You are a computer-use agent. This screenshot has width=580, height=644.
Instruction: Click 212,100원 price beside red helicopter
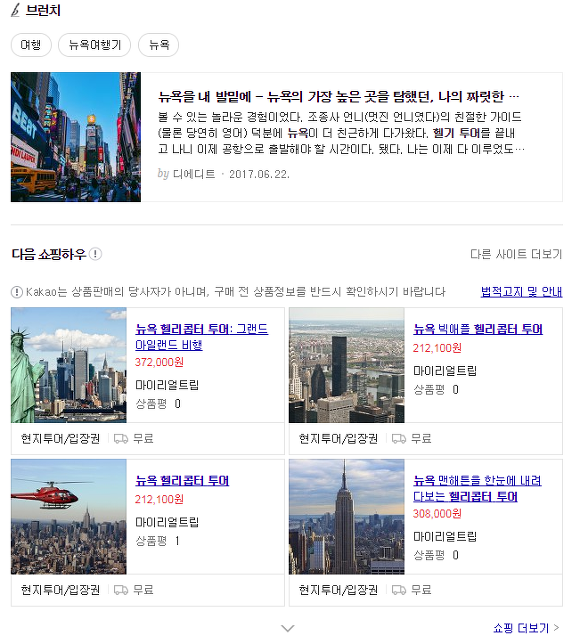pyautogui.click(x=159, y=499)
